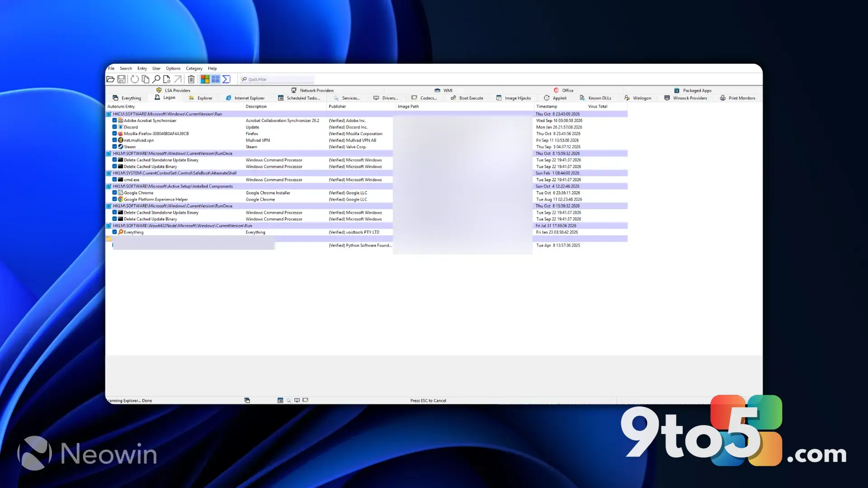Click the Everything search entry icon

[121, 232]
